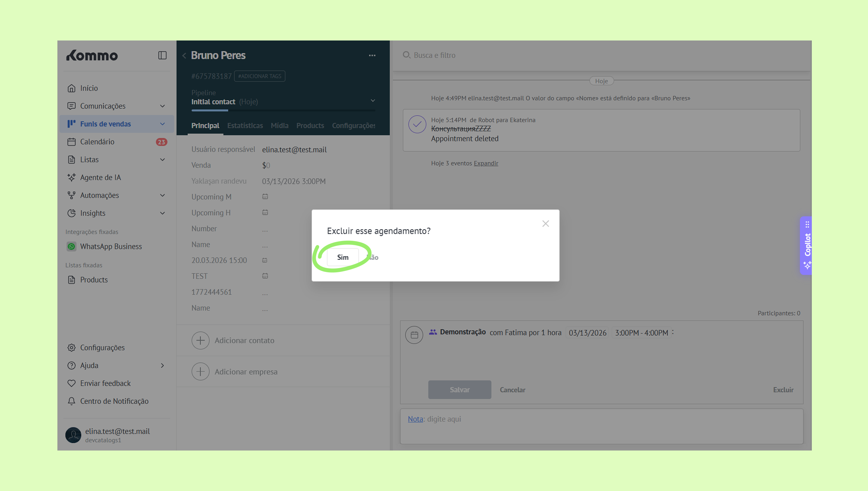
Task: Open Agente de IA in sidebar
Action: 100,177
